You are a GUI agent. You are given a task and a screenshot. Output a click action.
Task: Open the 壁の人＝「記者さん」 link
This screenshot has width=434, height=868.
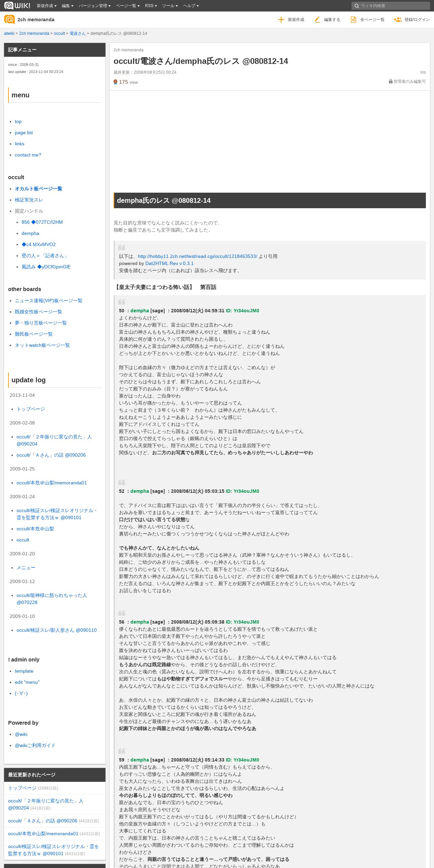coord(45,256)
